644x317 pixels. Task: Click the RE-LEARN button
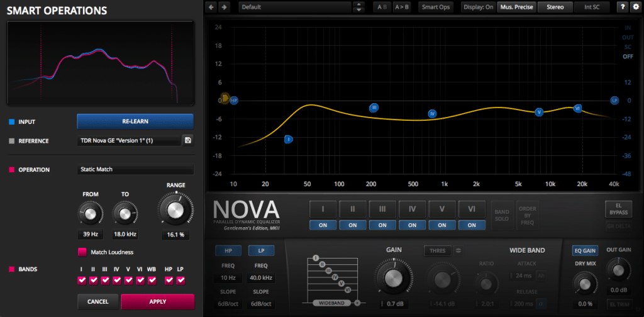coord(135,121)
